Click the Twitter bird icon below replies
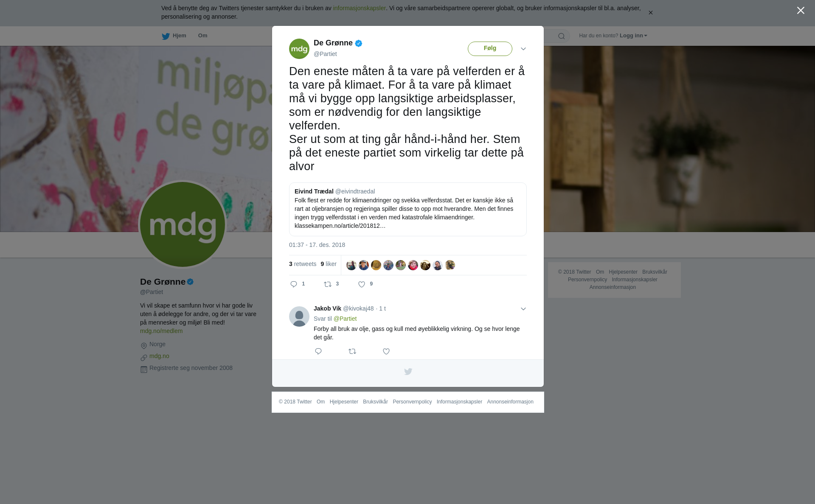This screenshot has height=504, width=815. (x=408, y=372)
